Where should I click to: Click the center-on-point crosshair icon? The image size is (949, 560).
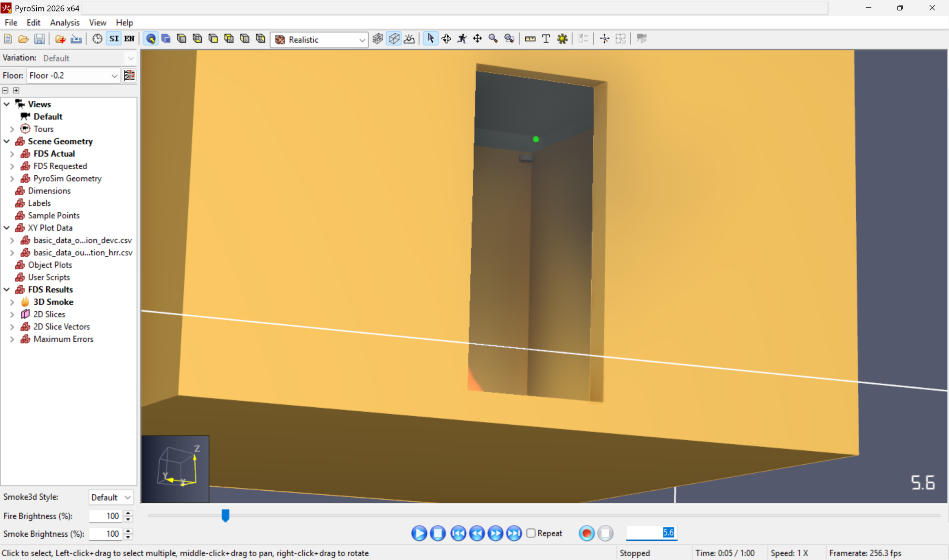605,39
